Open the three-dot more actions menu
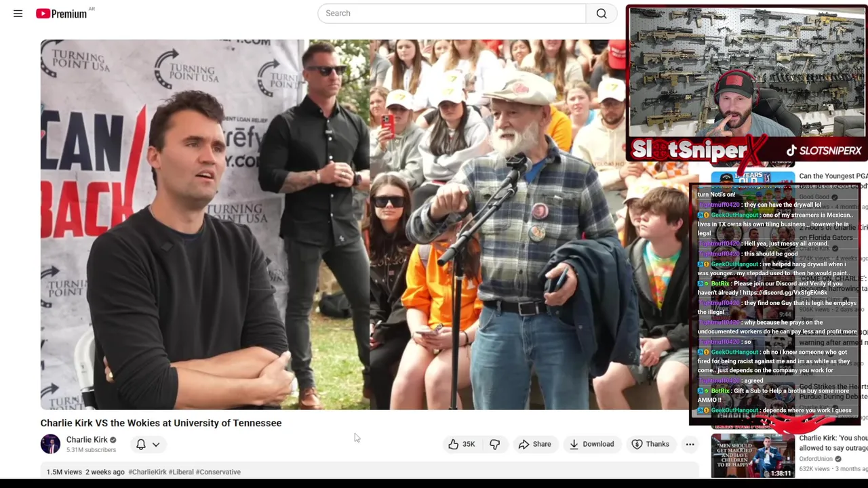The width and height of the screenshot is (868, 488). pyautogui.click(x=690, y=444)
